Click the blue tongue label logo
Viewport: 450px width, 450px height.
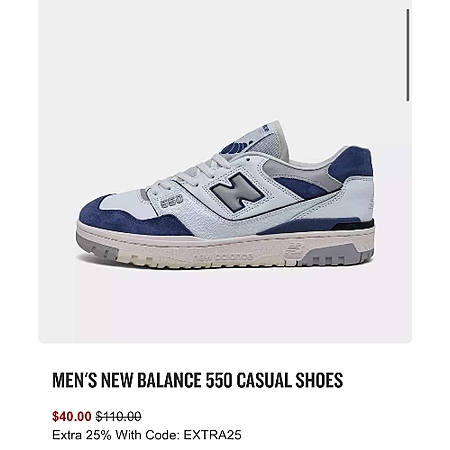click(x=238, y=148)
